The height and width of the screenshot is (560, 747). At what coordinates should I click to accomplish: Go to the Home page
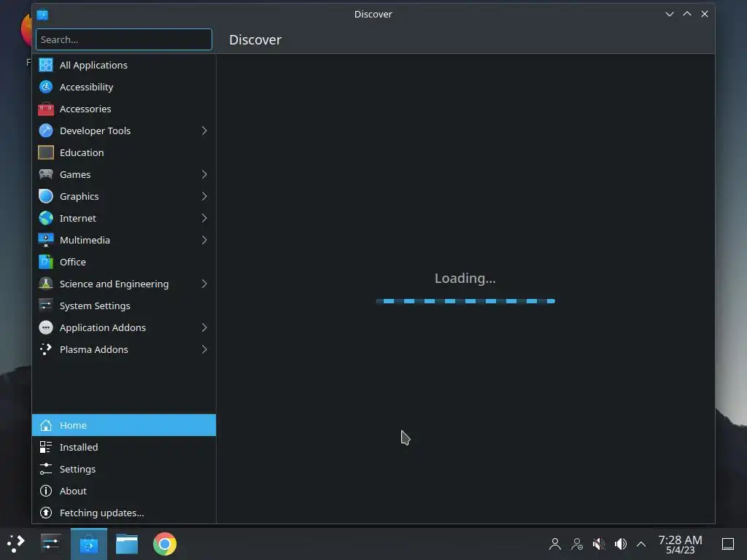124,425
